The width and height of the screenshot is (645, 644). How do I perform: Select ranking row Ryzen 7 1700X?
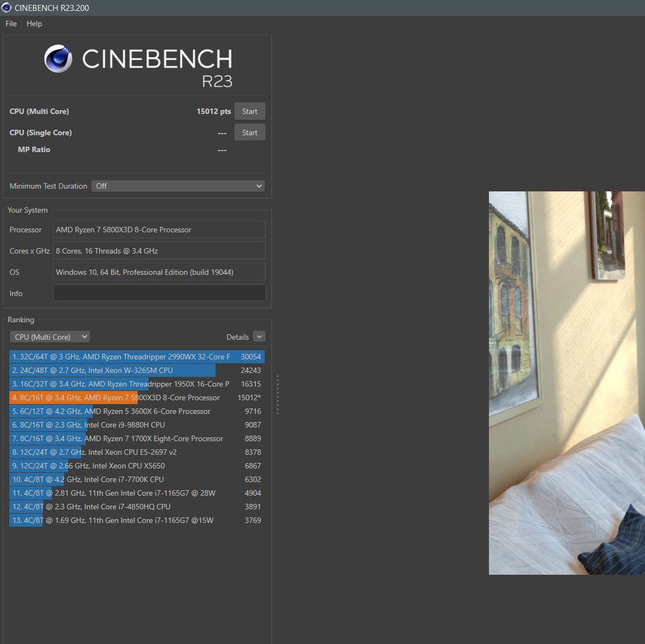click(137, 438)
